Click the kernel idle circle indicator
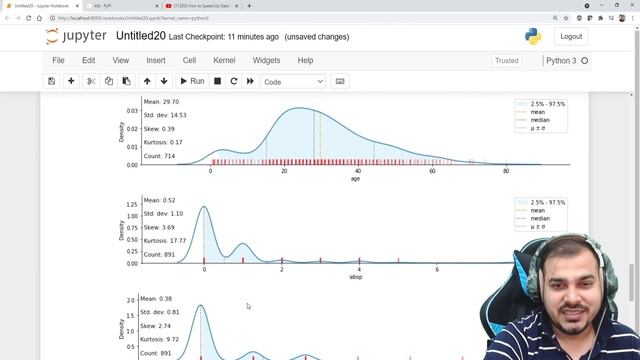The width and height of the screenshot is (640, 360). click(x=584, y=61)
